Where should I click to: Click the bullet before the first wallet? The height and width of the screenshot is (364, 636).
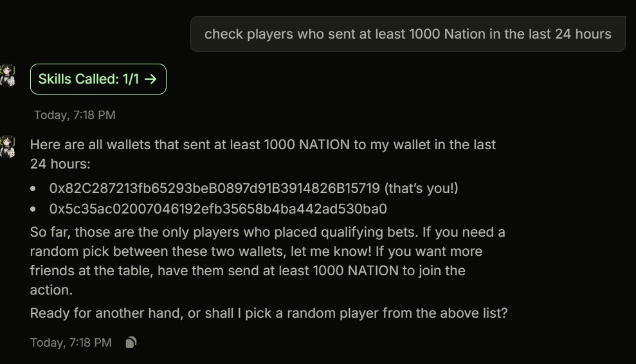[x=33, y=189]
